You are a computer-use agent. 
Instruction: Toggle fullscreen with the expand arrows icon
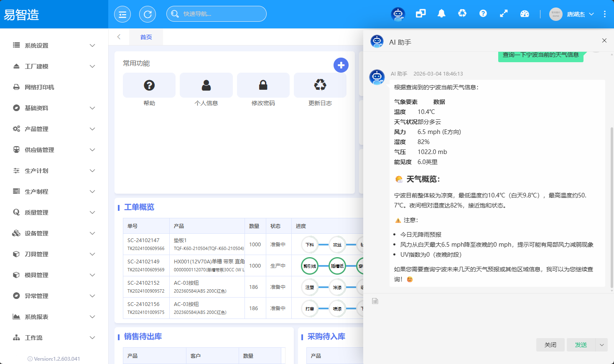point(504,14)
